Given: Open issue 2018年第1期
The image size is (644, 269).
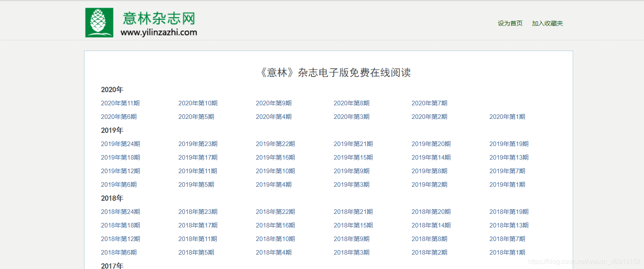Looking at the screenshot, I should 507,253.
